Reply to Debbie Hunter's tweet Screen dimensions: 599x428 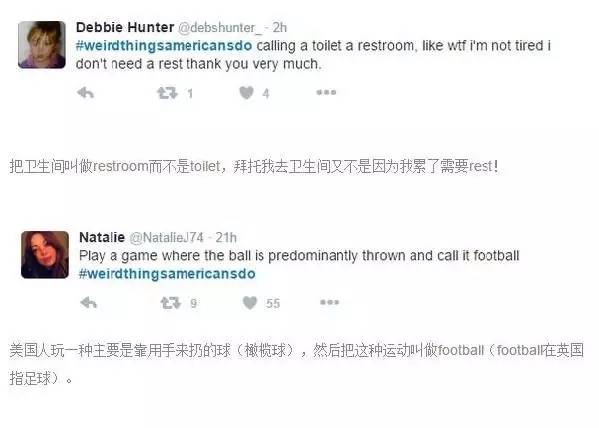[85, 93]
